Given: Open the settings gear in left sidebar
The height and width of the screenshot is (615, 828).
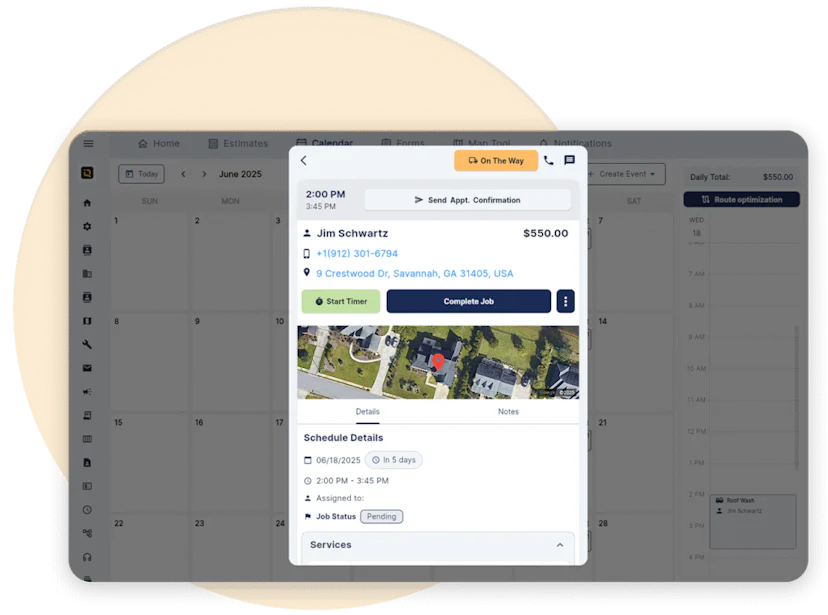Looking at the screenshot, I should coord(87,226).
